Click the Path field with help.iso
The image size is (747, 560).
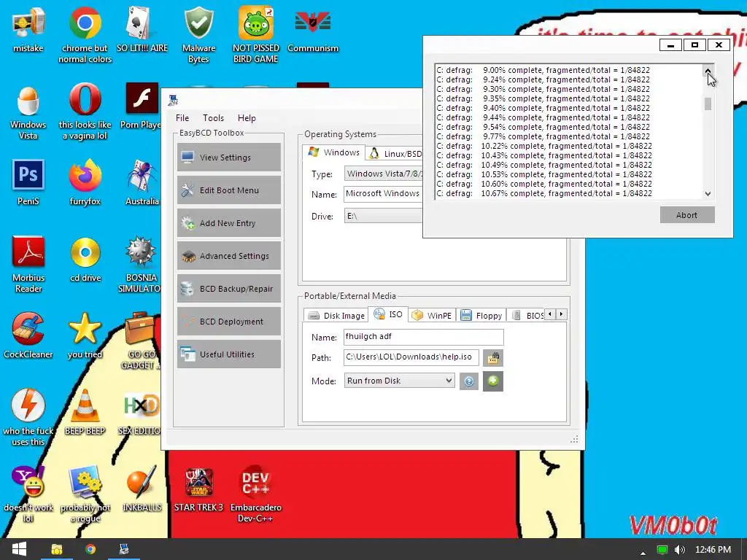point(411,357)
